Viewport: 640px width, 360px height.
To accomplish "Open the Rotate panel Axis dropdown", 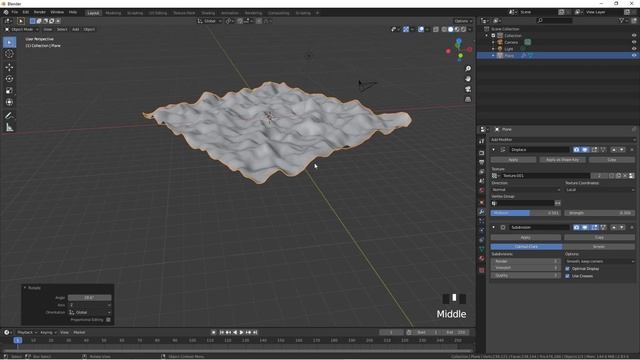I will click(89, 305).
